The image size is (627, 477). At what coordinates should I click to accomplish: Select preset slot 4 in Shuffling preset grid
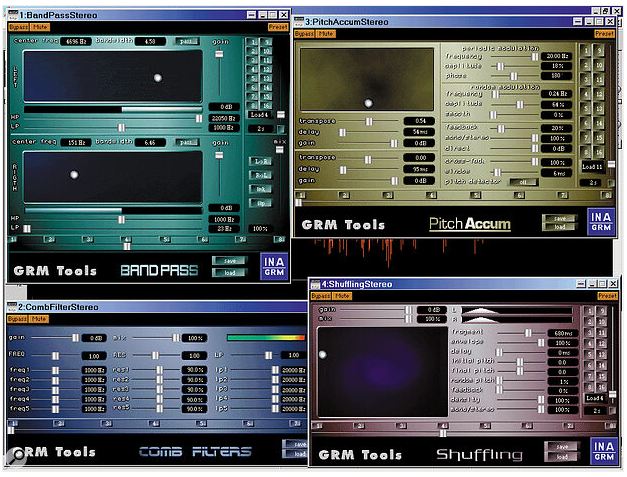(x=589, y=343)
